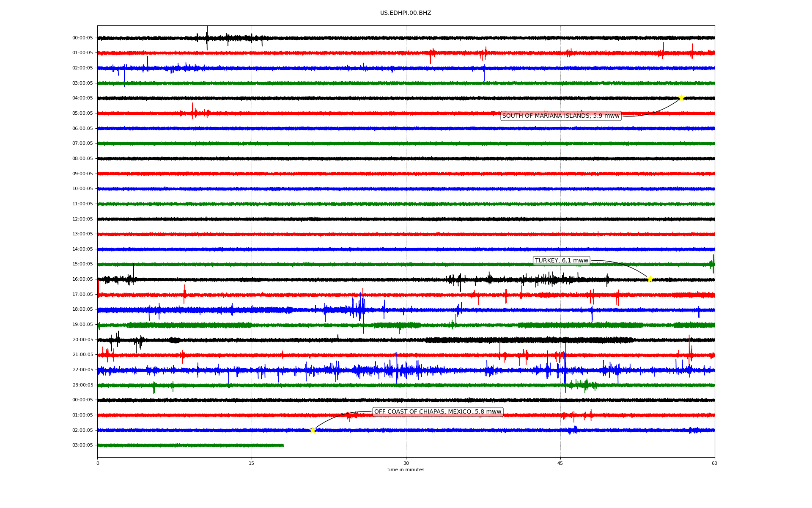Image resolution: width=812 pixels, height=508 pixels.
Task: Click the 18:00:05 trace time label
Action: pos(82,309)
